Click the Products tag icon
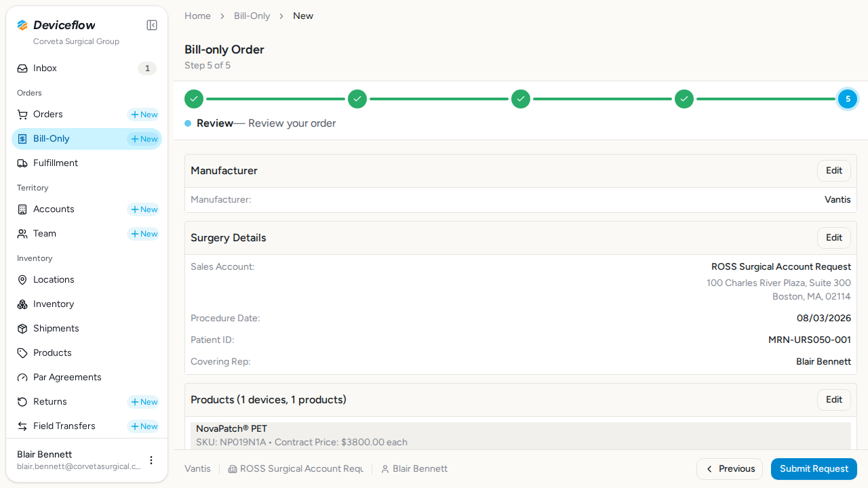 [22, 353]
